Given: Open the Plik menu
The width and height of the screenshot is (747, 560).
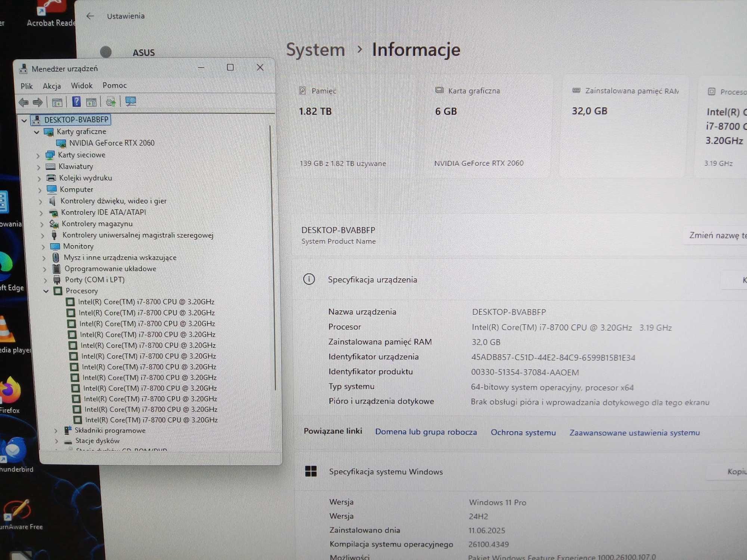Looking at the screenshot, I should [27, 86].
